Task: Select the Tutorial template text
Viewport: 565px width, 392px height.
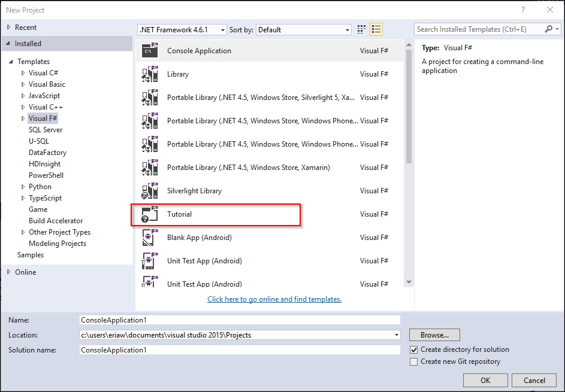Action: click(179, 214)
